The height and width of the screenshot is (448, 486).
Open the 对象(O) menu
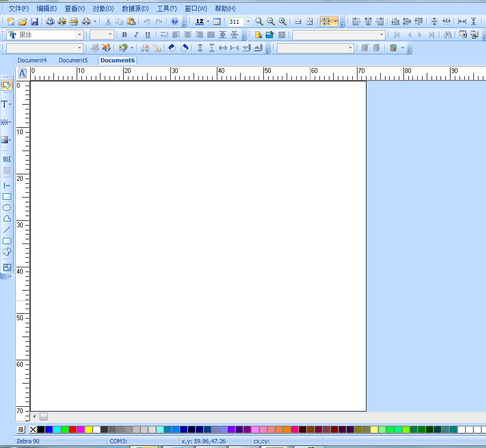(x=103, y=8)
